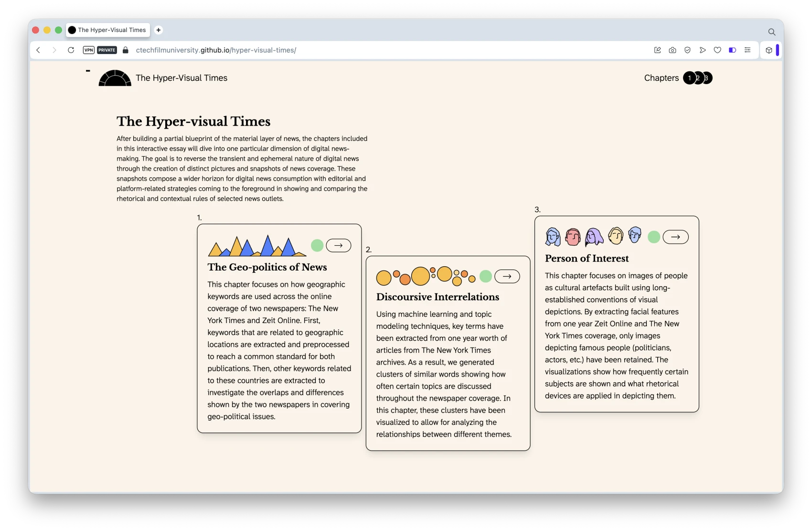Viewport: 812px width, 531px height.
Task: Click the half-circle site logo
Action: [x=115, y=78]
